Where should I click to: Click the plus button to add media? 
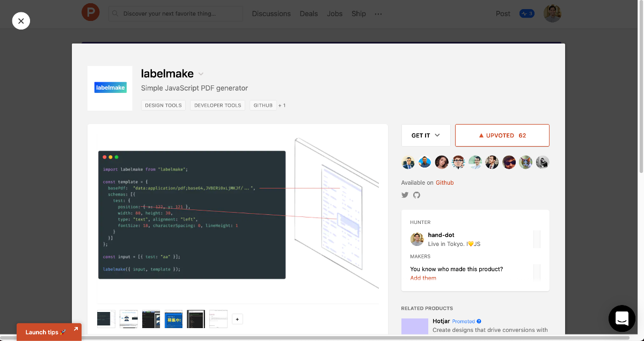237,319
